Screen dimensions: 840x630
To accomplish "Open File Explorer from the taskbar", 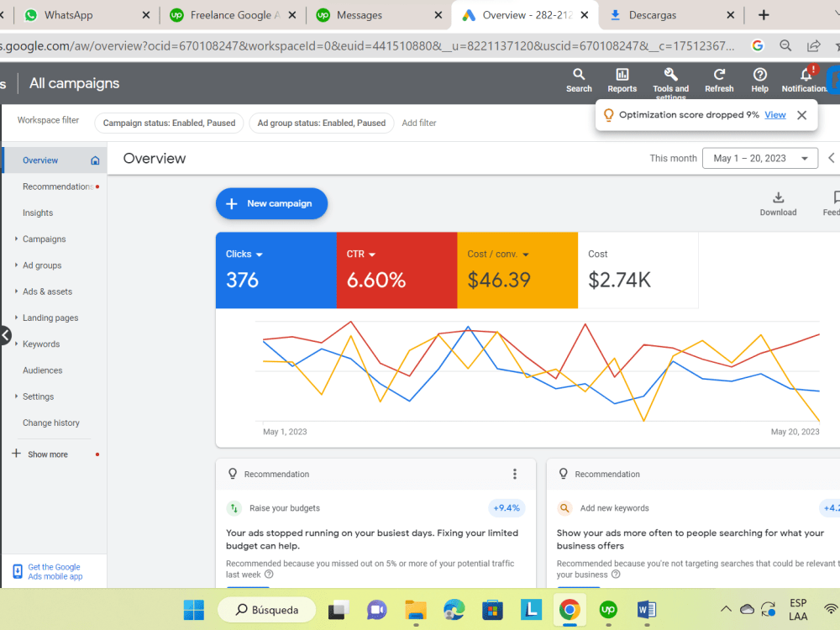I will point(416,610).
